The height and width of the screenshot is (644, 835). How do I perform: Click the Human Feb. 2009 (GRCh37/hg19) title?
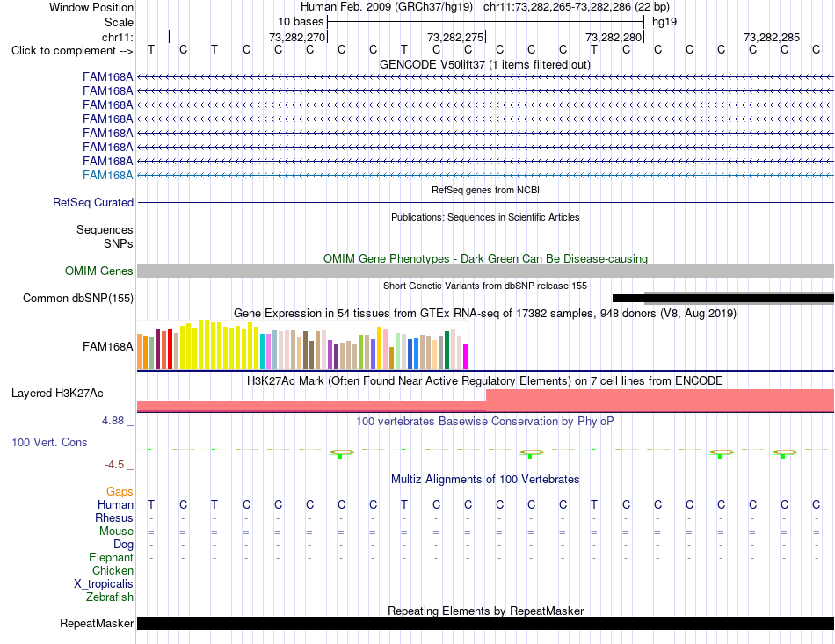click(x=387, y=7)
